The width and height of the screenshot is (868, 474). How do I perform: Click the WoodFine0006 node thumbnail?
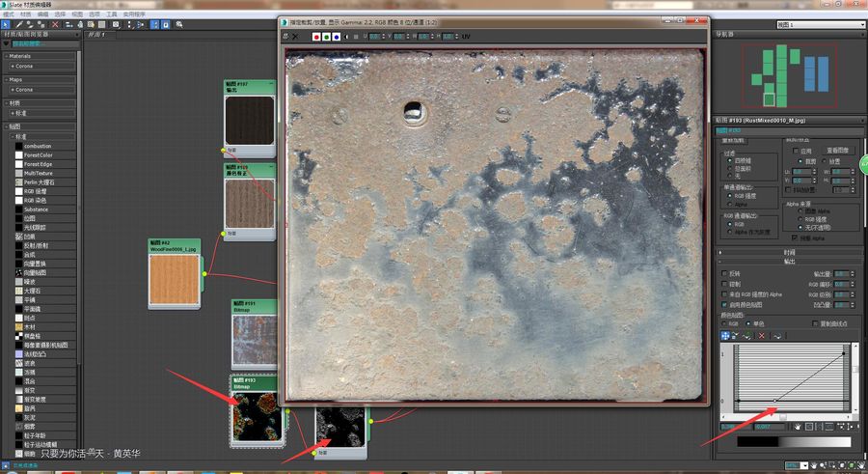tap(174, 279)
